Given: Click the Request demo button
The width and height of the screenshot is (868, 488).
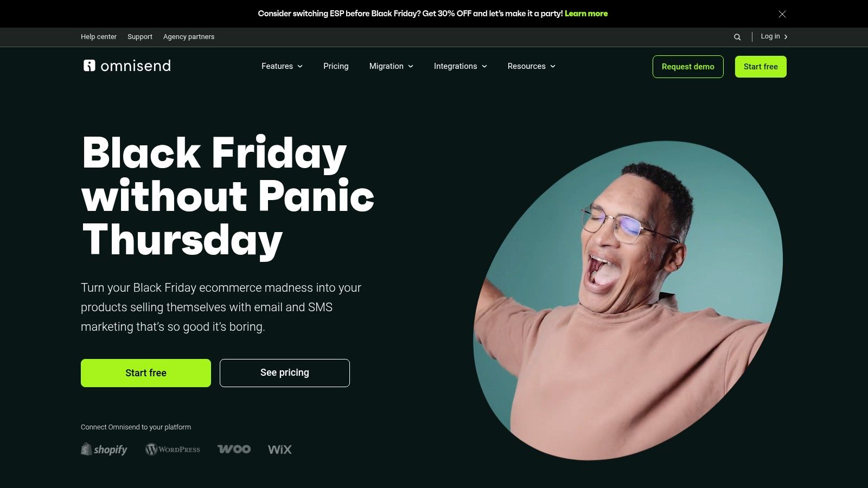Looking at the screenshot, I should 688,67.
